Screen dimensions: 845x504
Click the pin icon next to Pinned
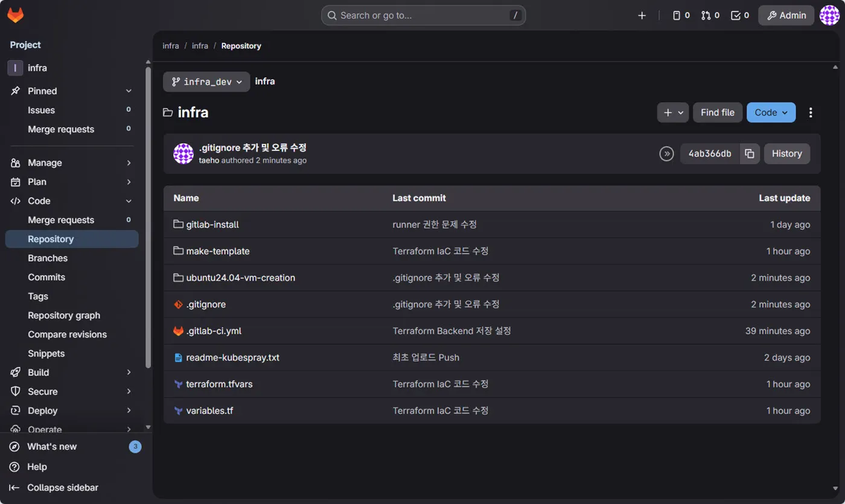(16, 91)
